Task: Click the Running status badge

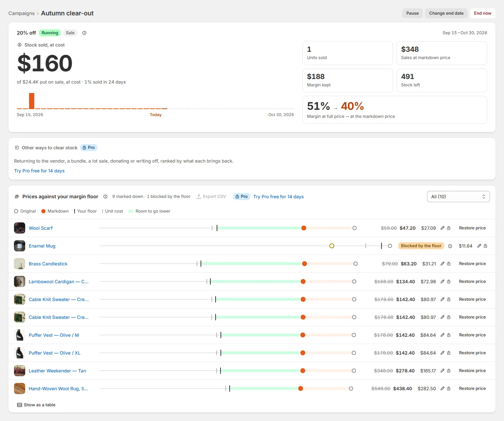Action: 50,33
